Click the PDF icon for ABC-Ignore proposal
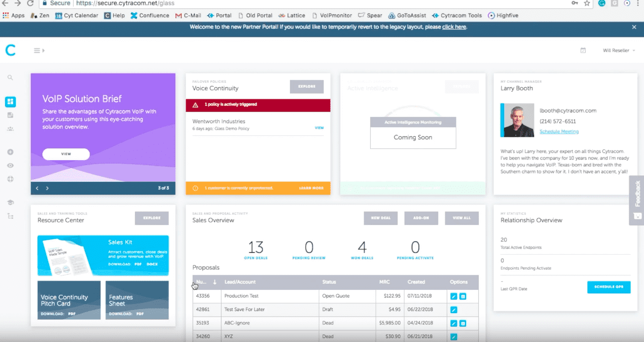Image resolution: width=644 pixels, height=342 pixels. click(x=463, y=323)
